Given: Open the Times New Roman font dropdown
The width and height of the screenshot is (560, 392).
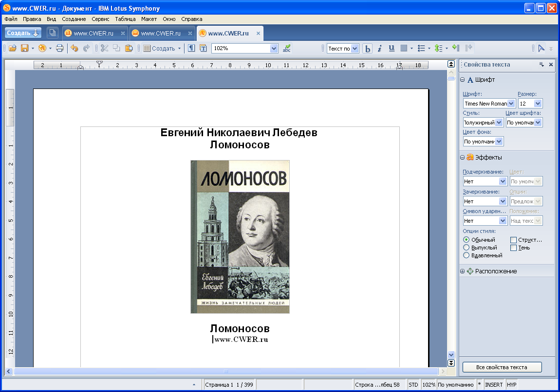Looking at the screenshot, I should 511,104.
